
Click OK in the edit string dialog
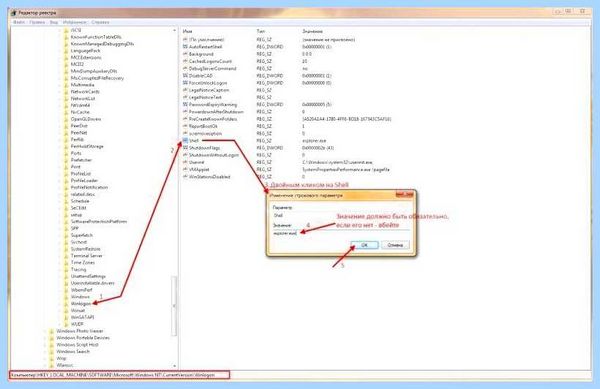364,245
